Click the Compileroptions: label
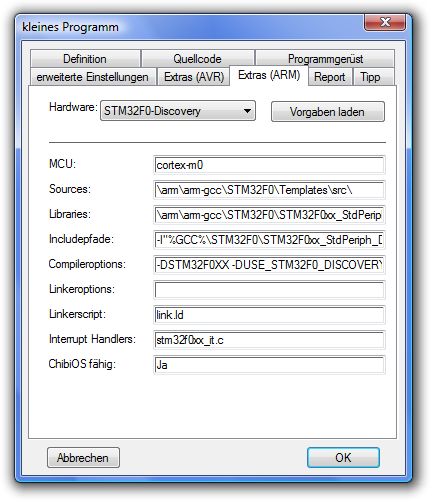The height and width of the screenshot is (502, 432). tap(87, 264)
